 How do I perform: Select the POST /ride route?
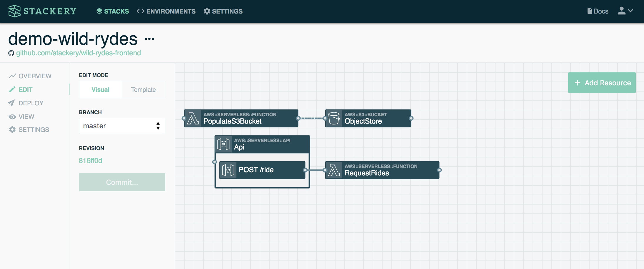tap(262, 170)
